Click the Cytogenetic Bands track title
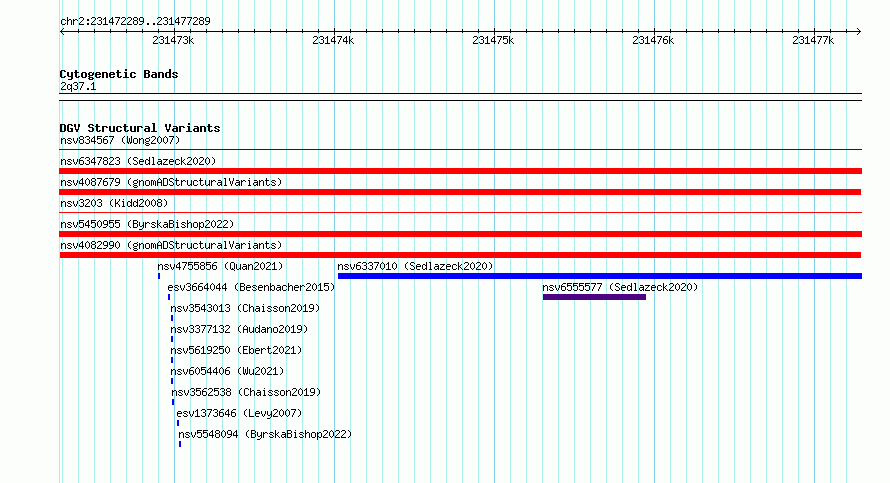 (x=119, y=74)
